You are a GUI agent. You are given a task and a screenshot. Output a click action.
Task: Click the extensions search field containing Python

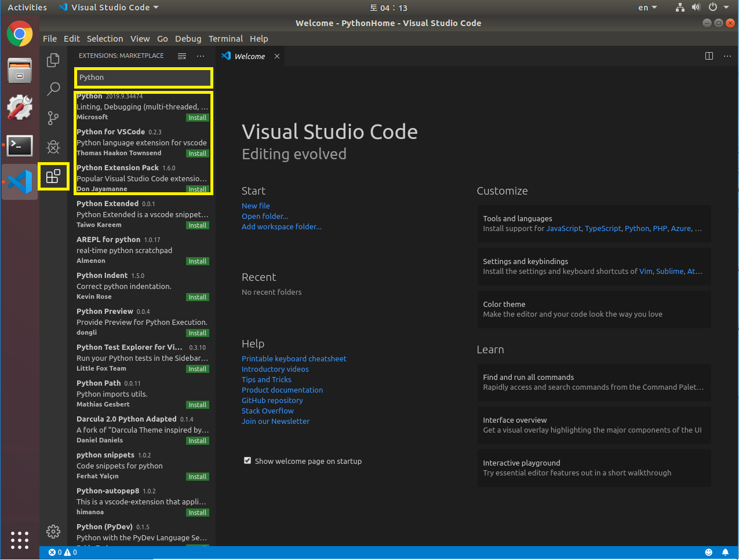pyautogui.click(x=144, y=78)
